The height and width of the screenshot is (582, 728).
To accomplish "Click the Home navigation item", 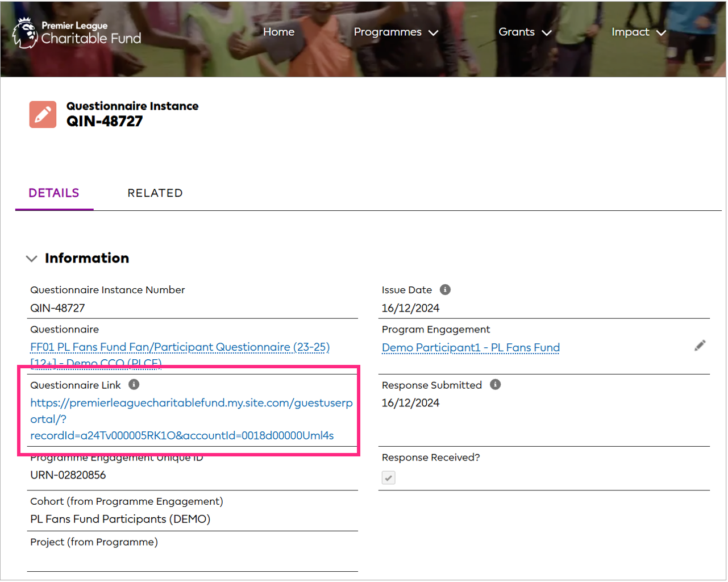I will point(278,32).
